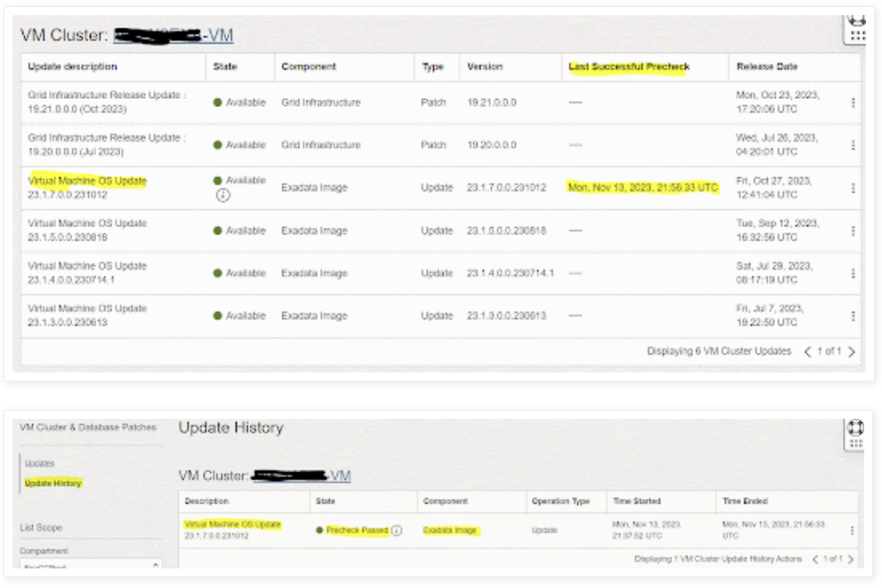Image resolution: width=882 pixels, height=588 pixels.
Task: Select Update History in the left sidebar
Action: [53, 483]
